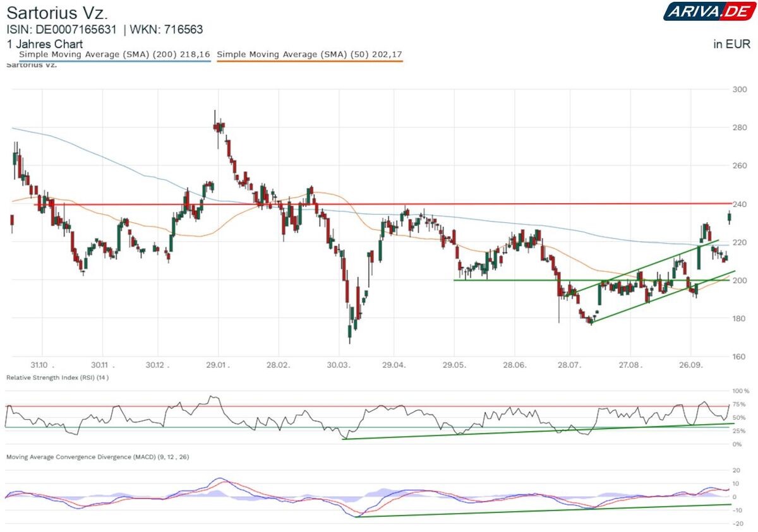This screenshot has height=532, width=758.
Task: Click the 26.09. date axis label
Action: point(690,365)
